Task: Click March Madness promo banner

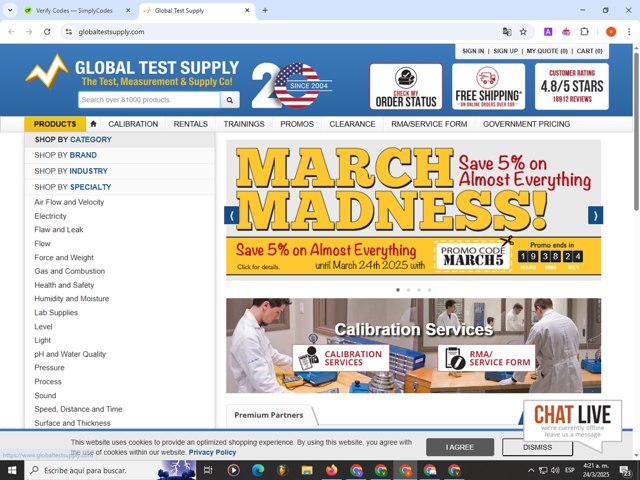Action: click(x=413, y=210)
